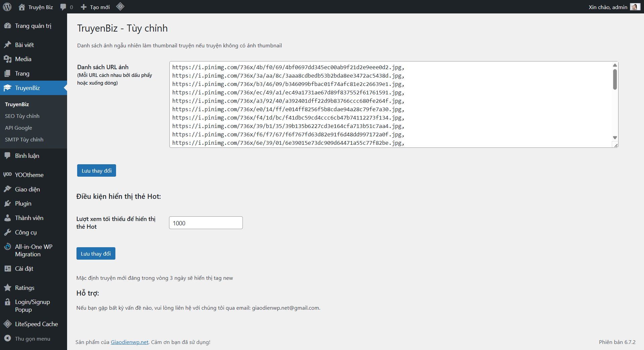Click the Media library icon
The image size is (644, 350).
(x=7, y=59)
